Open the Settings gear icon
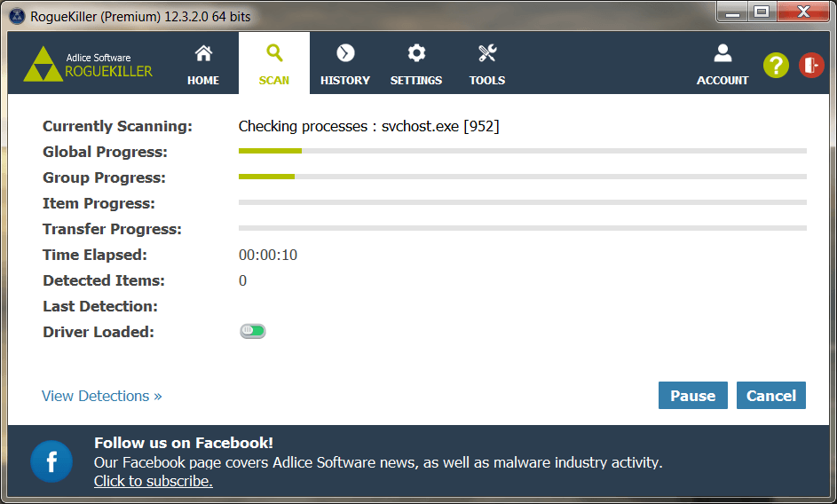This screenshot has width=837, height=504. pos(416,54)
